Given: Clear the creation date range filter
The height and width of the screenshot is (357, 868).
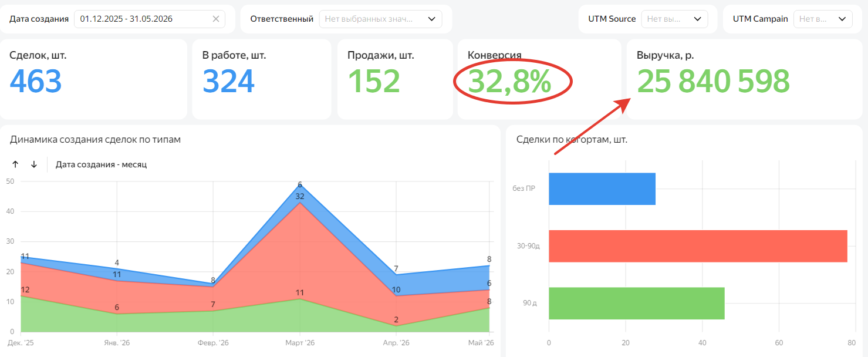Looking at the screenshot, I should pos(215,19).
